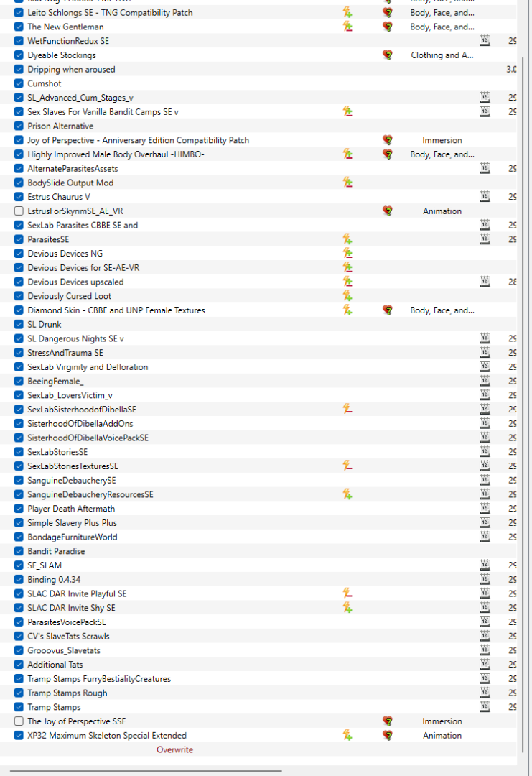The width and height of the screenshot is (532, 776).
Task: Click the calendar icon in the WetFunctionRedux SE row
Action: [485, 40]
